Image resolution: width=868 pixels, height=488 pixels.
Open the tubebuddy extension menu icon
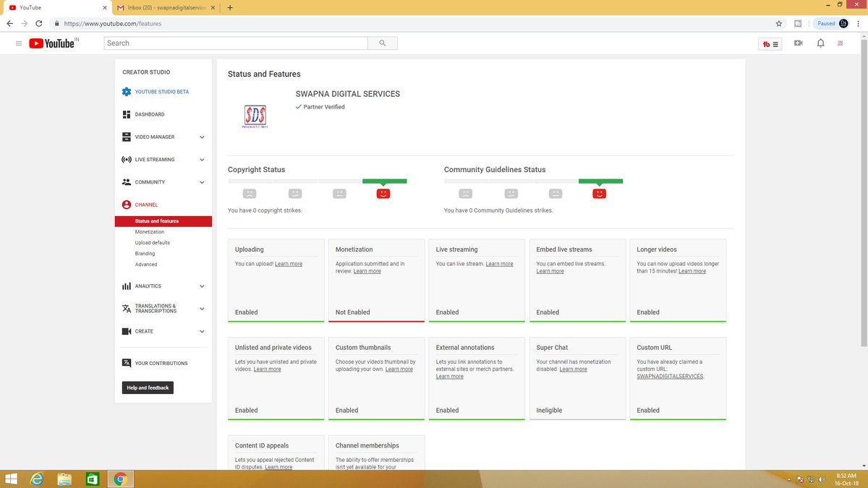[x=770, y=44]
